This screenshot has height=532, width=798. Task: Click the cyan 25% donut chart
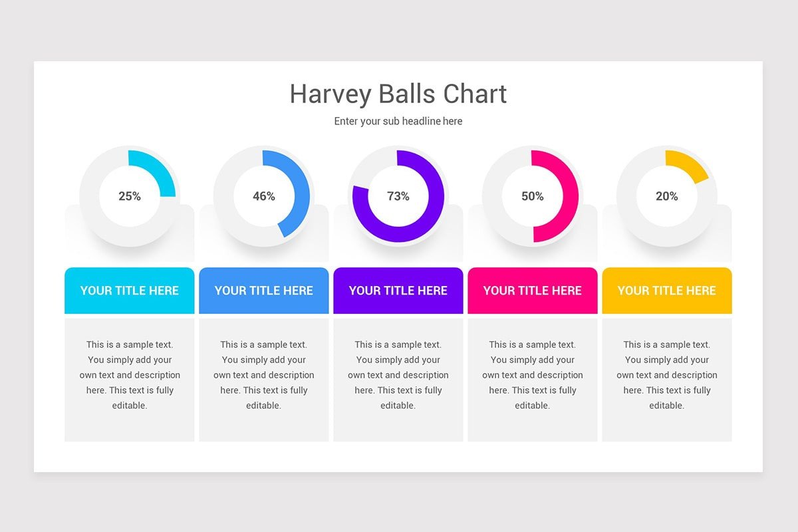coord(130,196)
